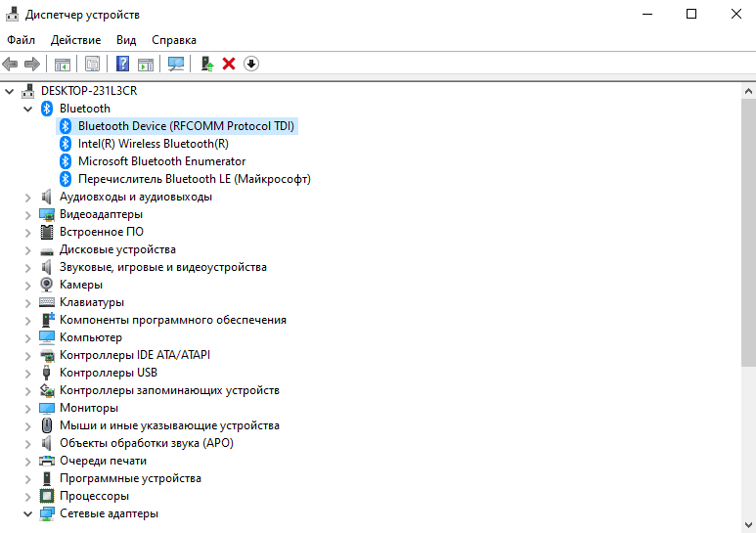The height and width of the screenshot is (533, 756).
Task: Collapse the Сетевые адаптеры category
Action: [28, 513]
